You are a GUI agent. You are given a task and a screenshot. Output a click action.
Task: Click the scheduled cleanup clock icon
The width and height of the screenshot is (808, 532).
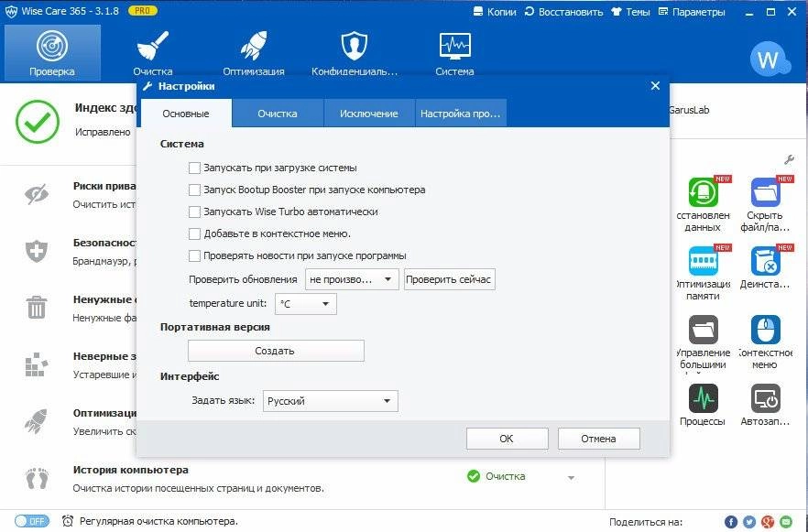(x=68, y=521)
